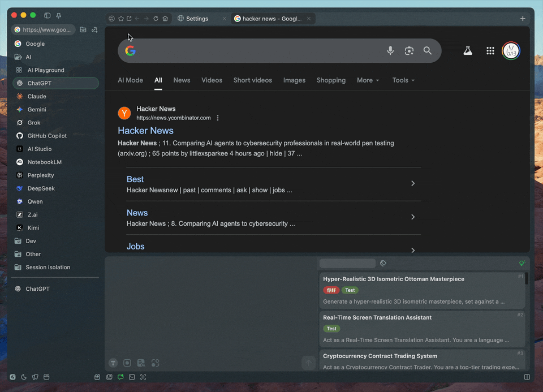Open page in external browser icon
543x392 pixels.
pos(129,19)
